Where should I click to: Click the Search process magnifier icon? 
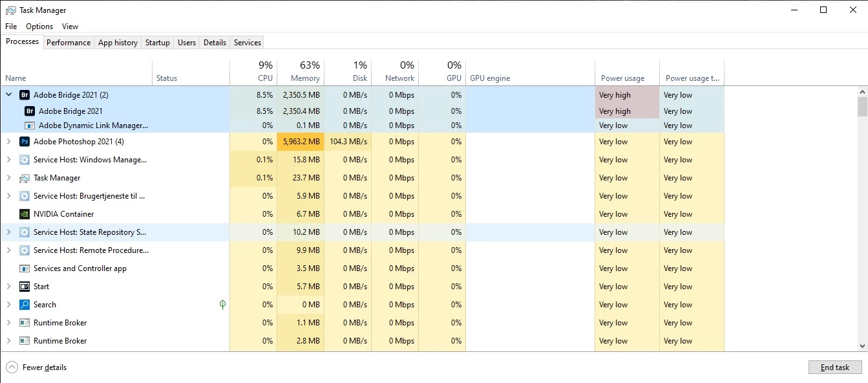(25, 305)
